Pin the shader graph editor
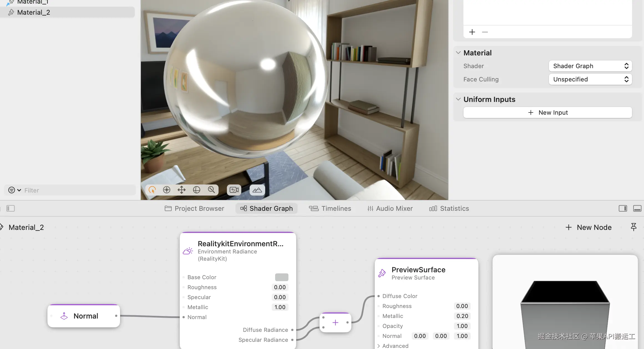This screenshot has width=644, height=349. (633, 227)
